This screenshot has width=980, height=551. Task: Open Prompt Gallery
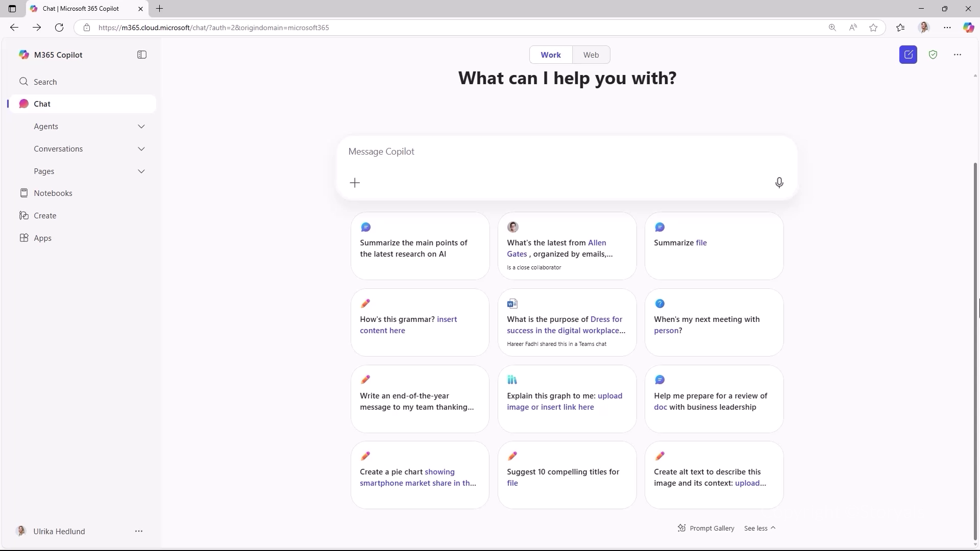pyautogui.click(x=706, y=528)
